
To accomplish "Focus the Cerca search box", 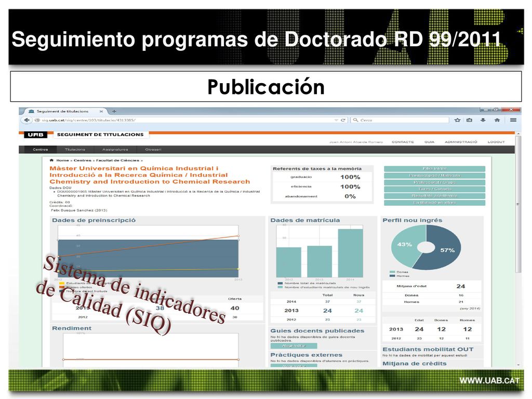I will 401,120.
